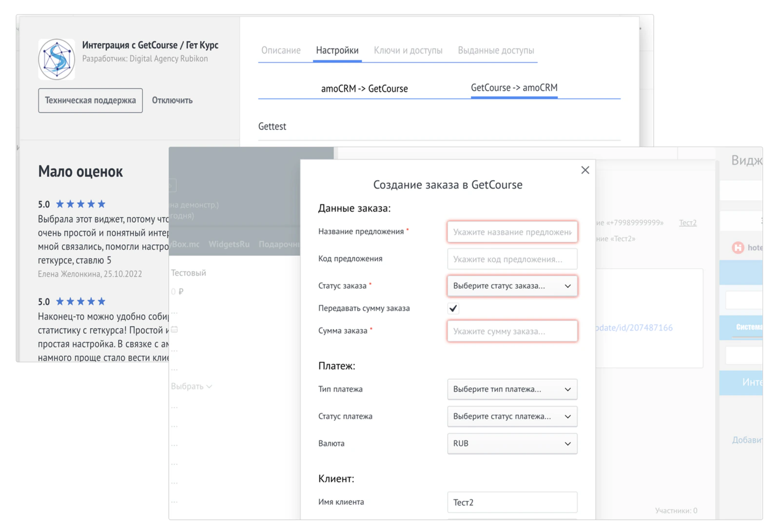Open the Ключи и доступы tab
The image size is (780, 532).
(408, 50)
